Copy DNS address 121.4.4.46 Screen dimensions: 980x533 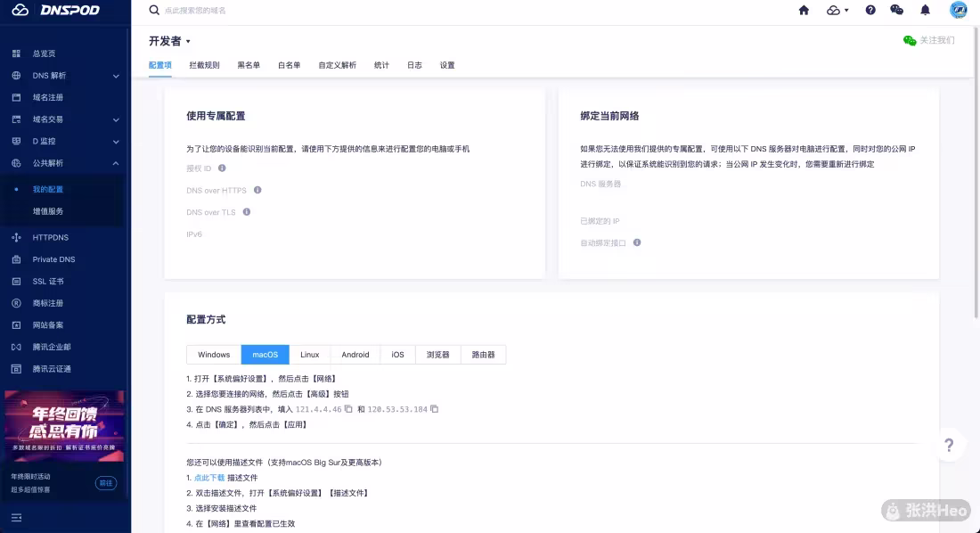click(349, 409)
